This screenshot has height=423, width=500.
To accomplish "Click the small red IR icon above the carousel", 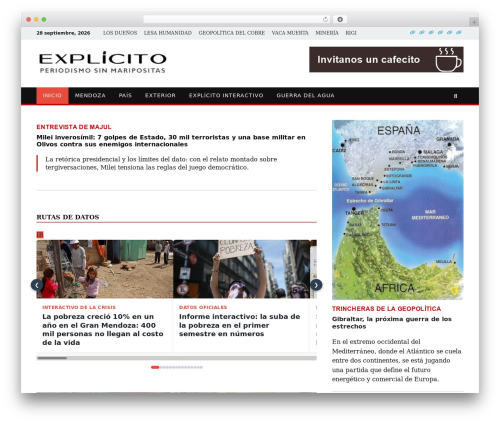I will tap(40, 235).
